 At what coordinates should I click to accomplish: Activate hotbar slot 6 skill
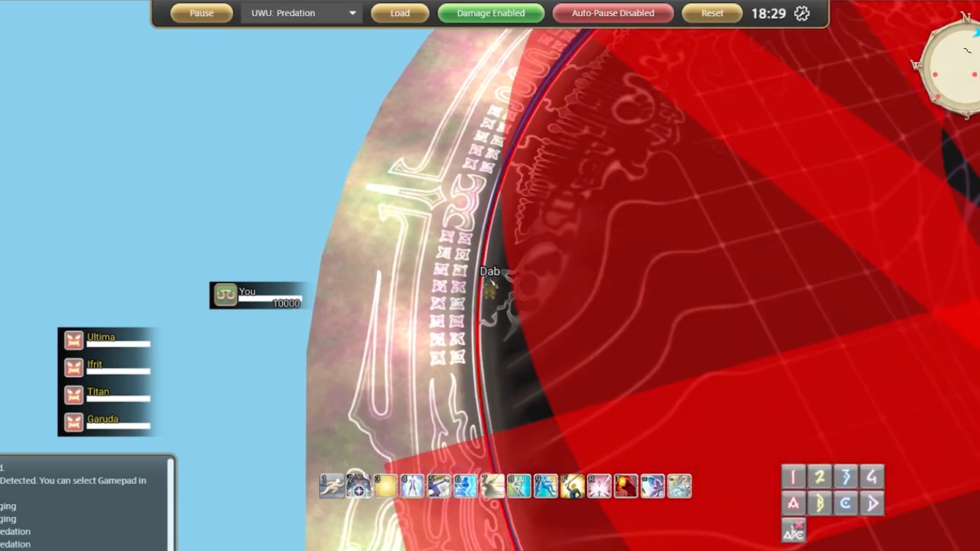point(465,486)
